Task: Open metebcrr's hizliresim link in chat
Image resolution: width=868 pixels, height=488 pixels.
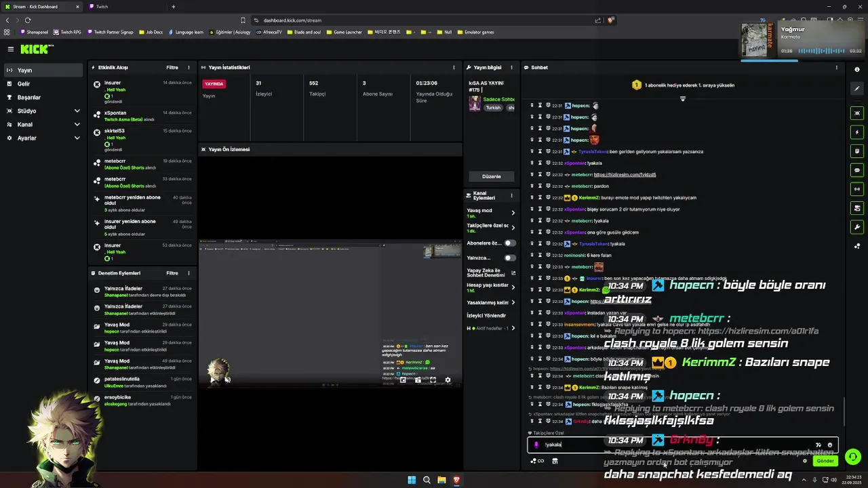Action: 625,175
